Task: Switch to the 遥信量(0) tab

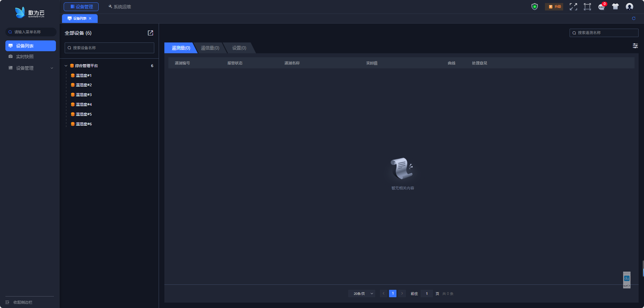Action: pos(210,48)
